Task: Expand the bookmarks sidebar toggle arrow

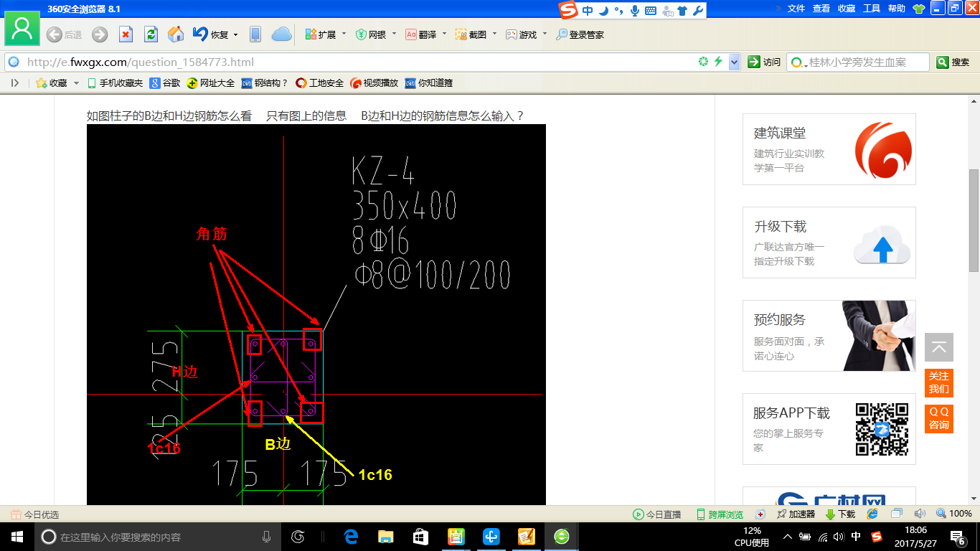Action: click(15, 83)
